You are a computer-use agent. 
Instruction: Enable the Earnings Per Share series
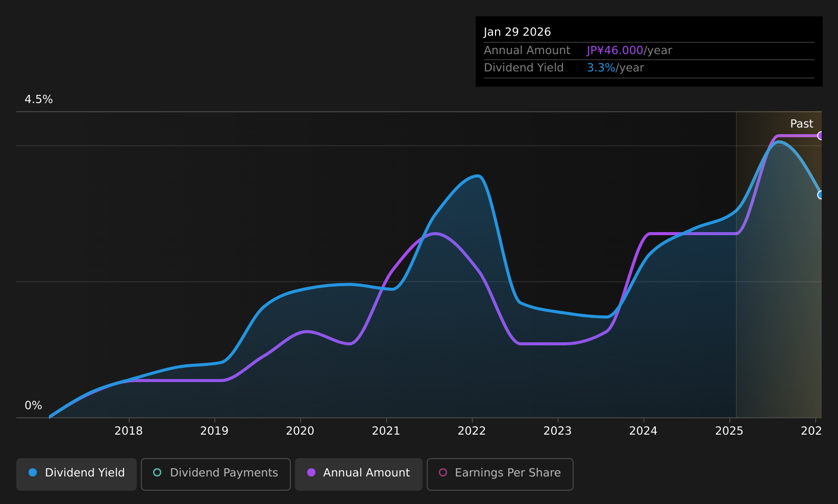[500, 474]
